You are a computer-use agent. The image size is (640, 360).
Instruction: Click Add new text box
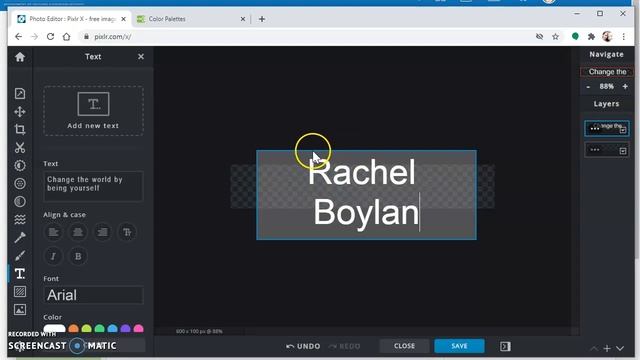click(93, 111)
